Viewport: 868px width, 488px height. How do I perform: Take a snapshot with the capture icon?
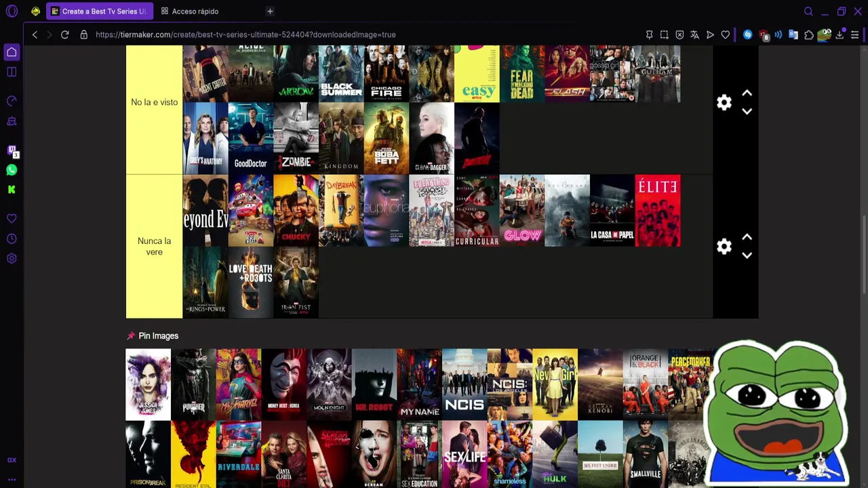click(x=665, y=35)
